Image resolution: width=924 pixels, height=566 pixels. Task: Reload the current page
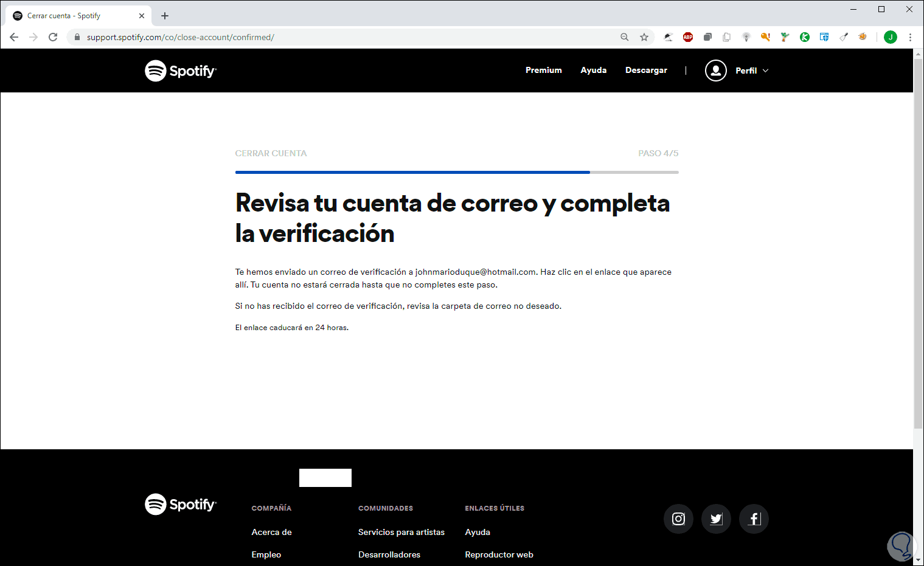point(53,37)
